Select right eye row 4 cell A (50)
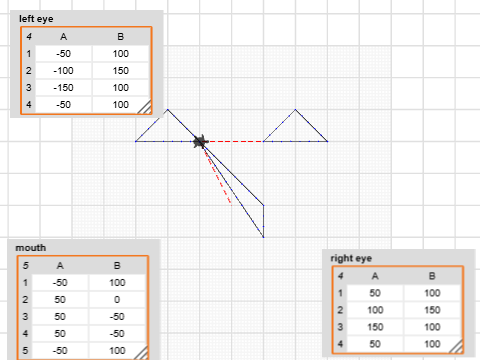Screen dimensions: 480x360 [375, 344]
